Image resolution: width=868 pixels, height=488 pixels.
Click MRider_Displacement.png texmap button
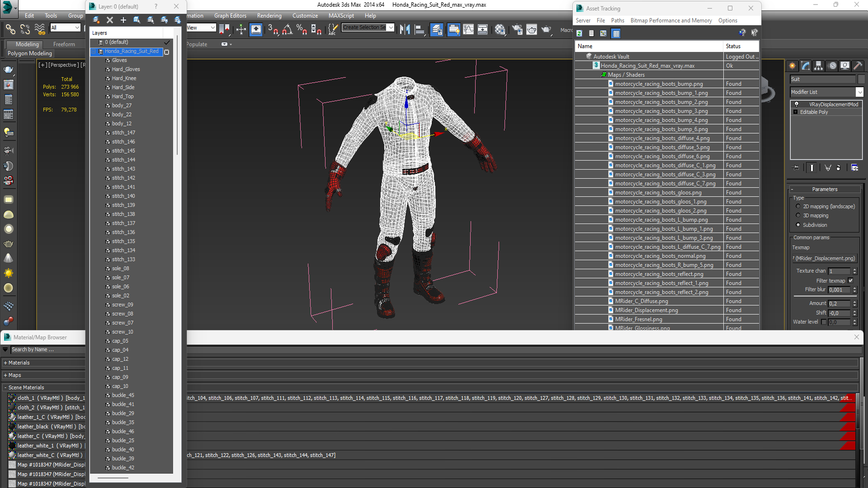tap(825, 258)
